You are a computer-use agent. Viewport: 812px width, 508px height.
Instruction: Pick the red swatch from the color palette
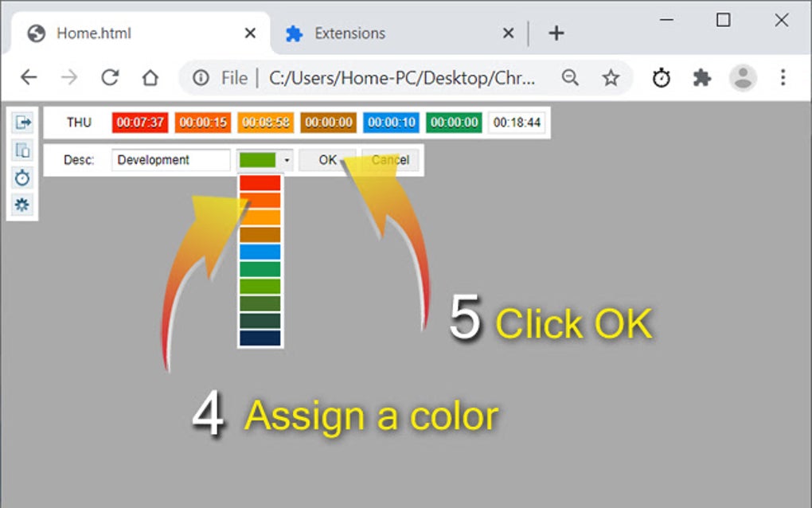[260, 182]
